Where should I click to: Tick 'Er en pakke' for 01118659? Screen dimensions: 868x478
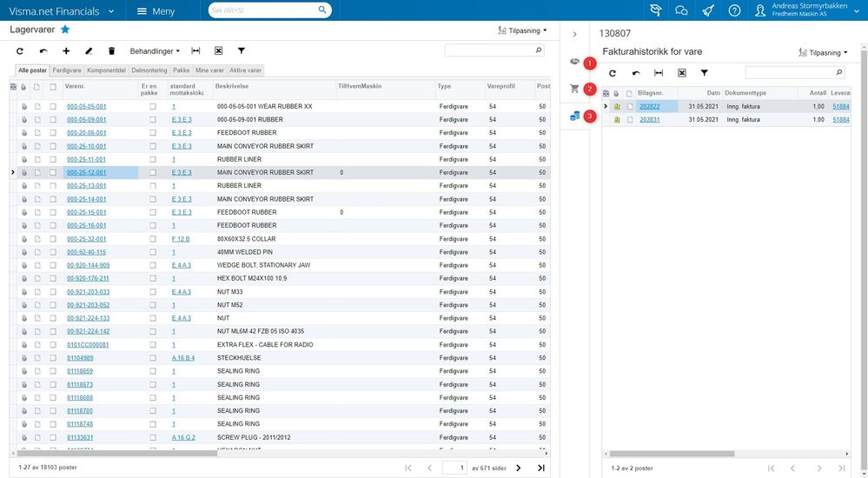(x=153, y=371)
